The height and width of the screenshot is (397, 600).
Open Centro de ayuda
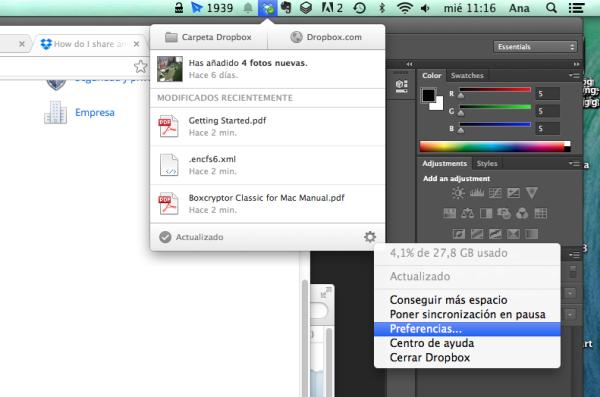click(467, 343)
